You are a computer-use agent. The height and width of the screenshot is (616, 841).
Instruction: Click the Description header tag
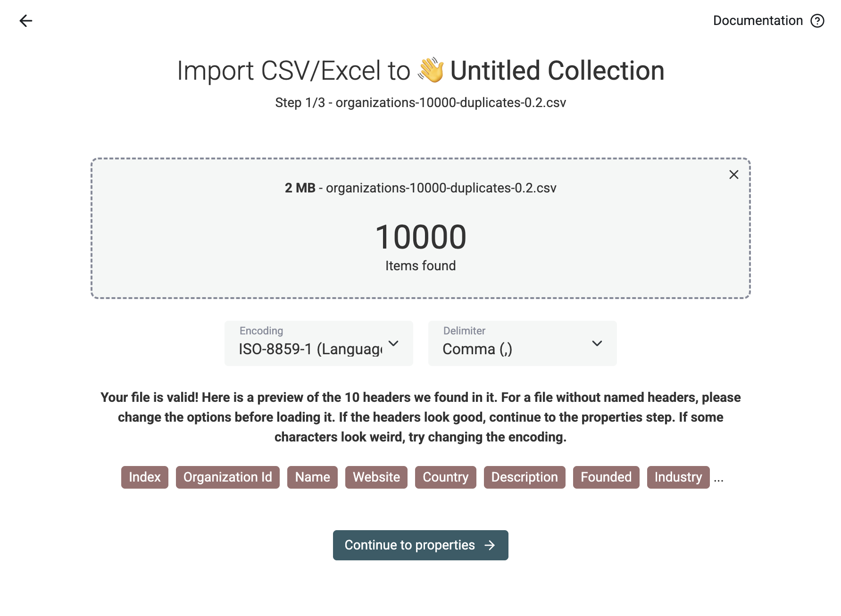[525, 477]
